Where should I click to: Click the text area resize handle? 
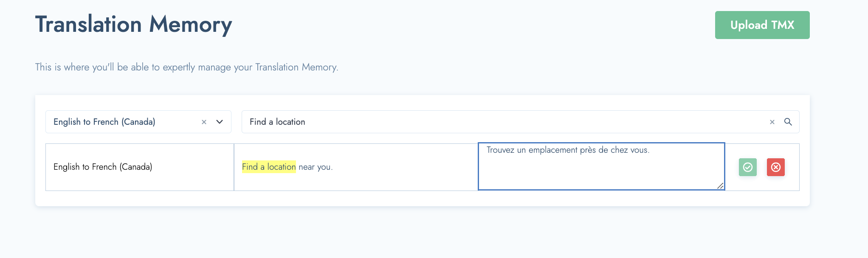click(720, 186)
